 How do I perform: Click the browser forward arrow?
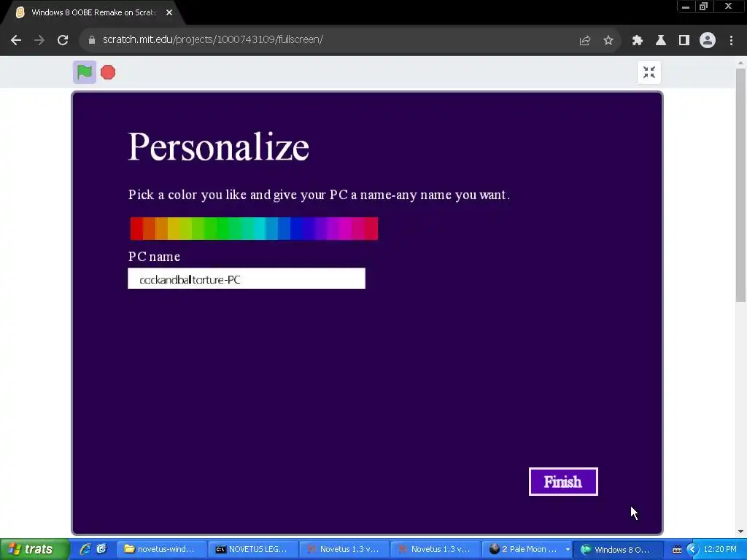click(x=39, y=40)
